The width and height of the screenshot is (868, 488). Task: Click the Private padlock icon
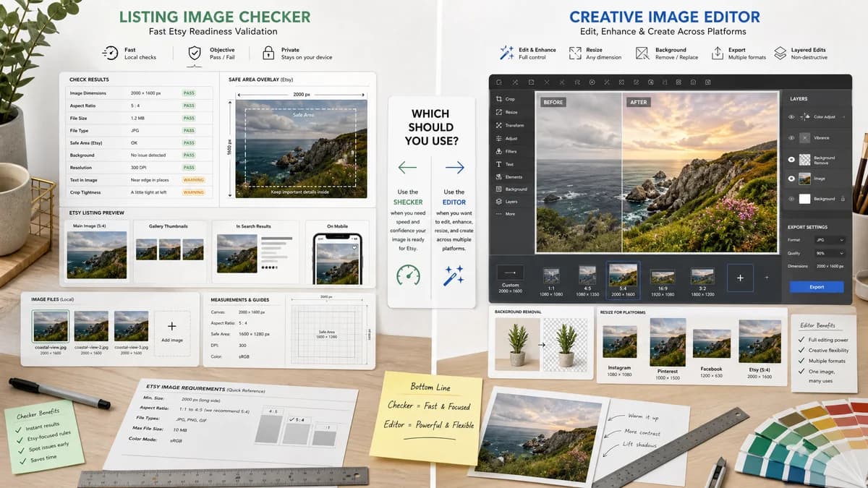pyautogui.click(x=268, y=53)
